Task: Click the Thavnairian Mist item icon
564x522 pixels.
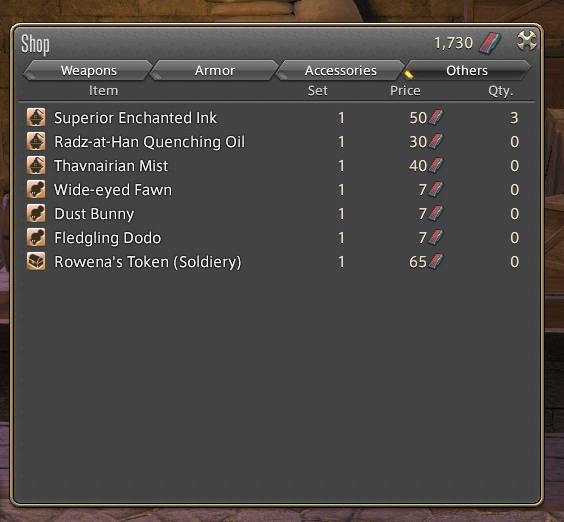Action: [36, 165]
